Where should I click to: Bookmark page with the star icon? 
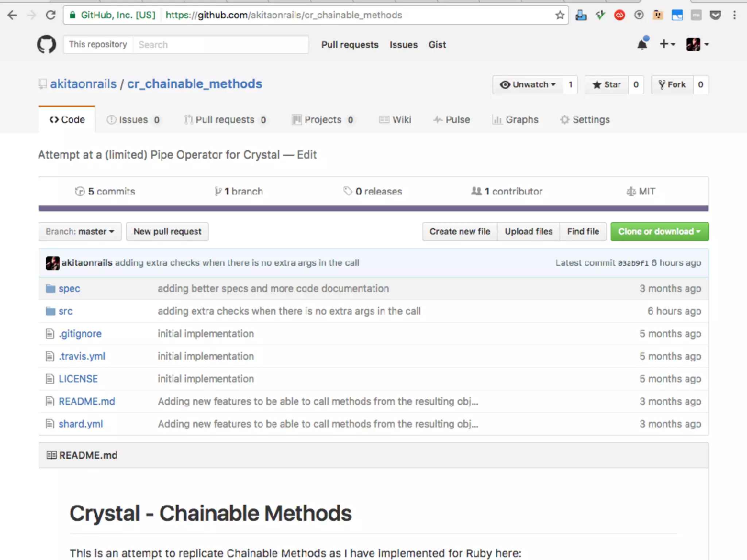(560, 15)
